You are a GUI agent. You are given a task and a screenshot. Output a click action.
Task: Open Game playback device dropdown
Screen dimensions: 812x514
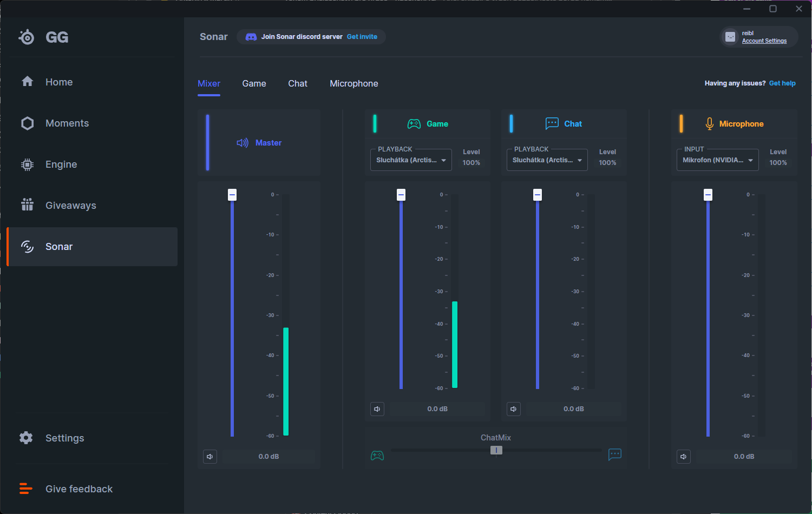[x=411, y=160]
